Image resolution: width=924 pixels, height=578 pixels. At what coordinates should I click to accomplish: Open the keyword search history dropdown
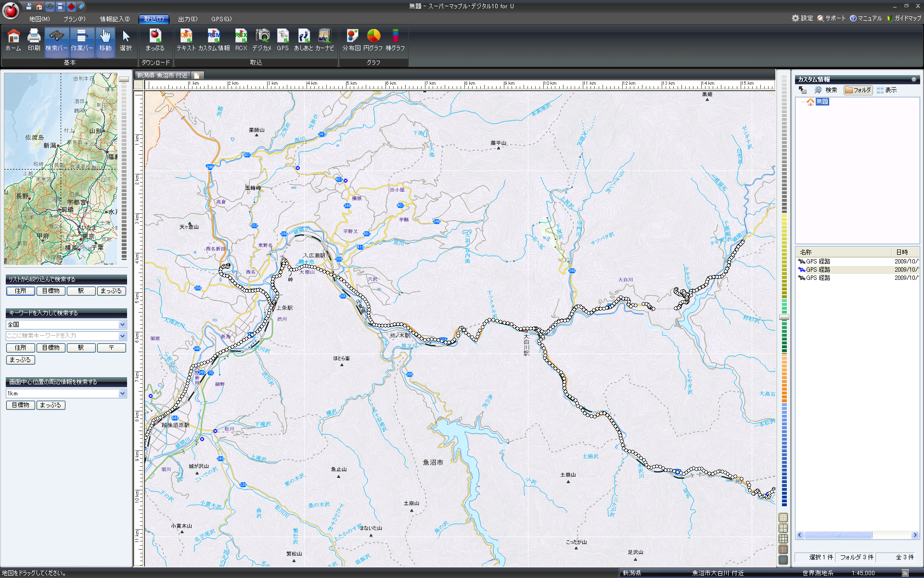122,336
